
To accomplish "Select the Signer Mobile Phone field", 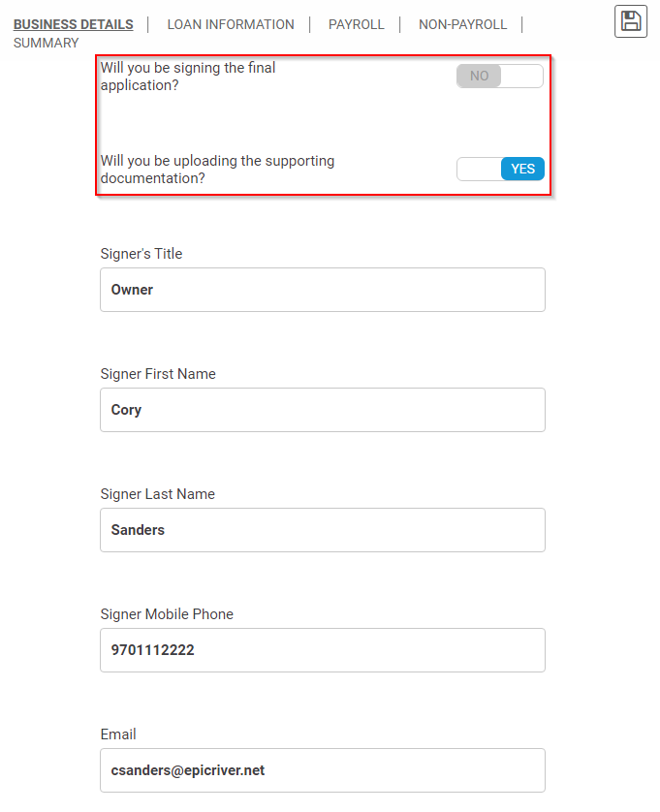I will [323, 650].
